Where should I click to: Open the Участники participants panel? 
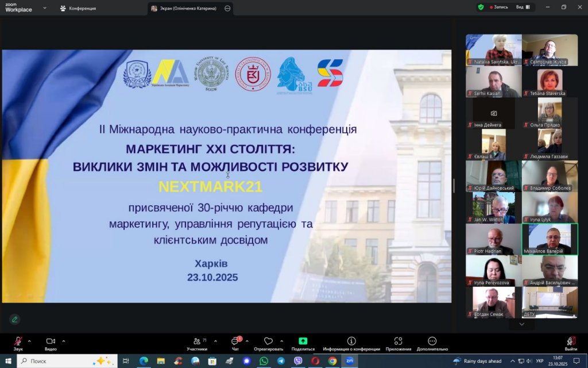197,342
